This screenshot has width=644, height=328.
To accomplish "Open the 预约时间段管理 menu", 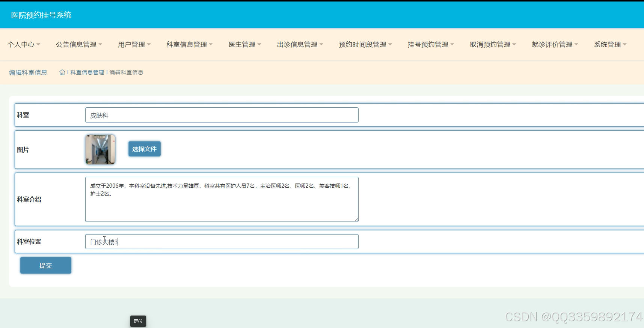I will point(365,45).
